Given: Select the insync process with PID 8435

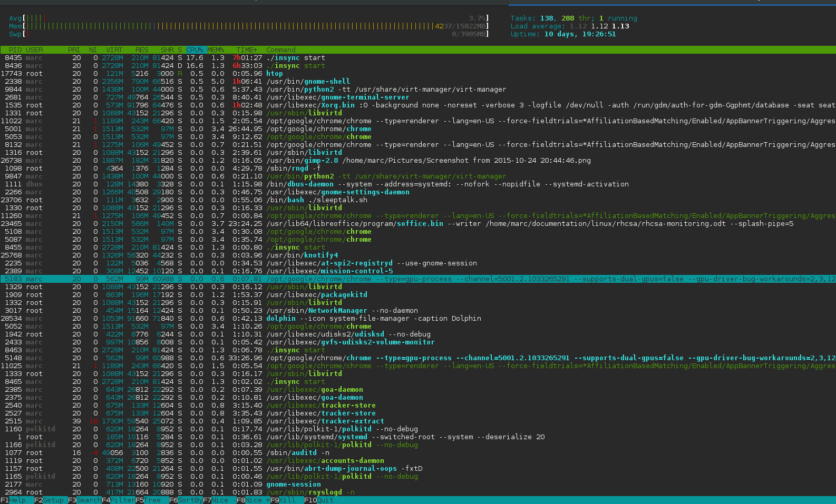Looking at the screenshot, I should [x=418, y=58].
